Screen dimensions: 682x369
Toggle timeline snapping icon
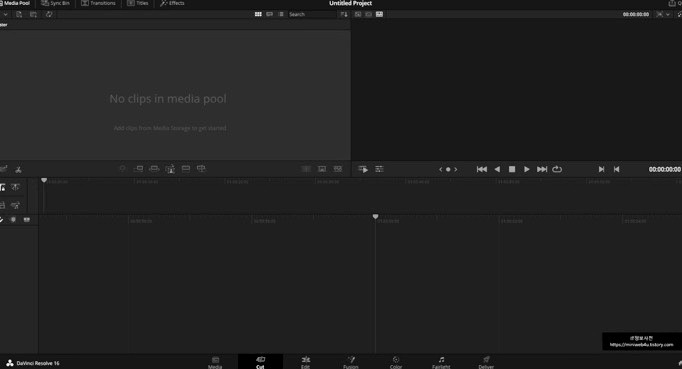tap(3, 187)
